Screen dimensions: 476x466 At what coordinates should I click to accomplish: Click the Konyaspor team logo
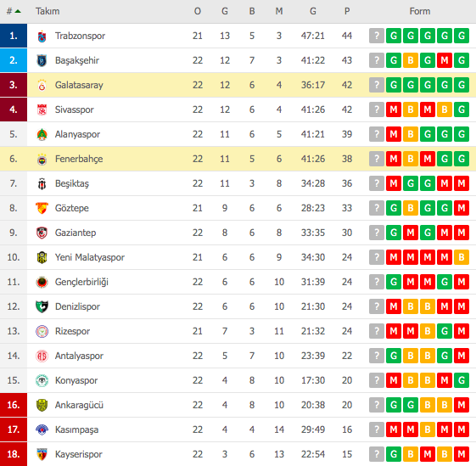tap(42, 380)
